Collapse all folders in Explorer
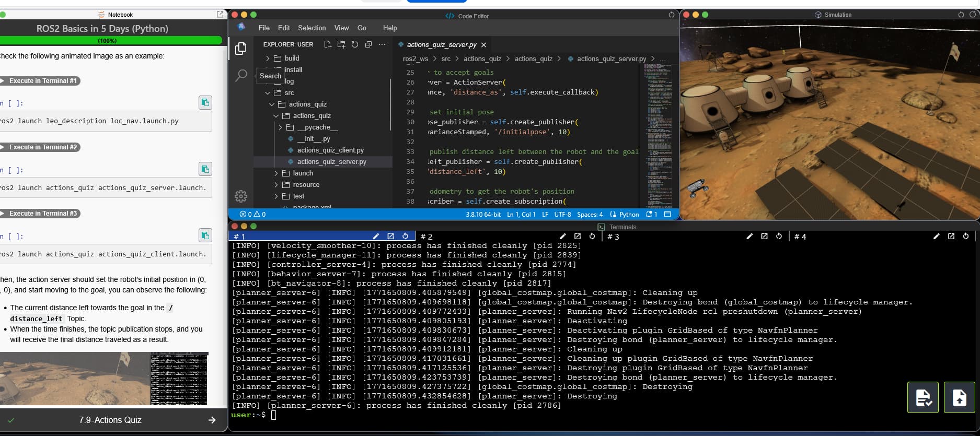Image resolution: width=980 pixels, height=436 pixels. [368, 44]
